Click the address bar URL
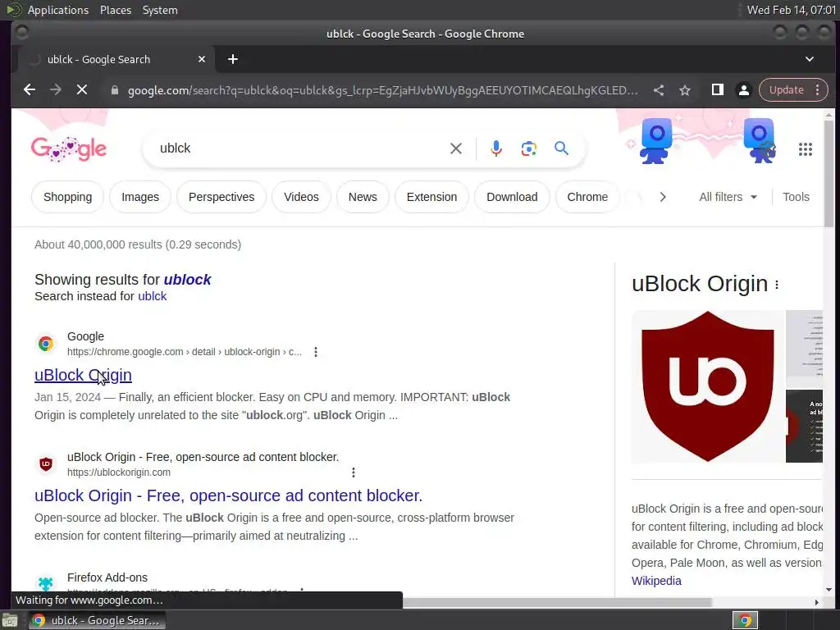 pos(382,90)
